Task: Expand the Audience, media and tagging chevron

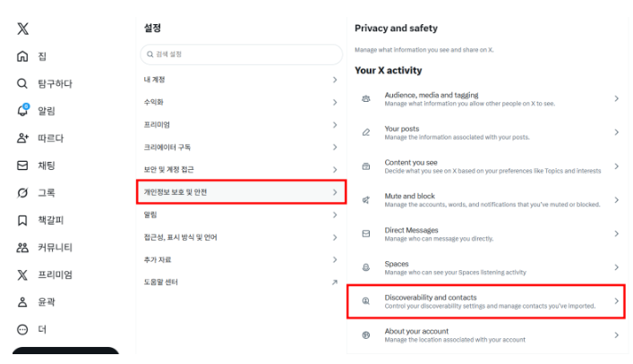Action: click(616, 98)
